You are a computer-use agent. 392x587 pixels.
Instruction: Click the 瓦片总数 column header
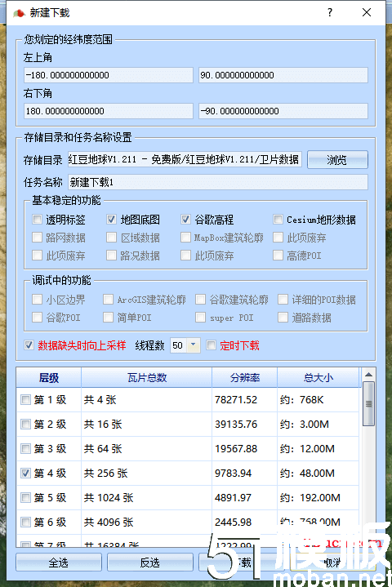146,378
